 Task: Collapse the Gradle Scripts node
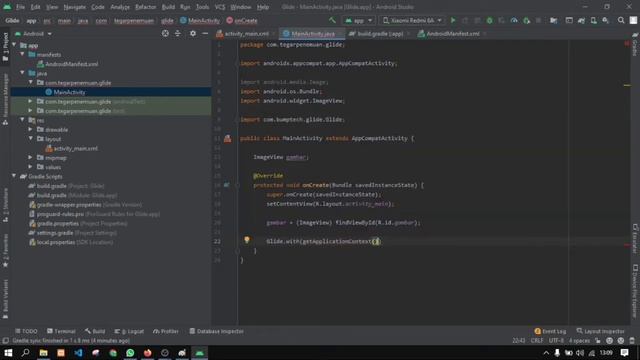coord(14,176)
